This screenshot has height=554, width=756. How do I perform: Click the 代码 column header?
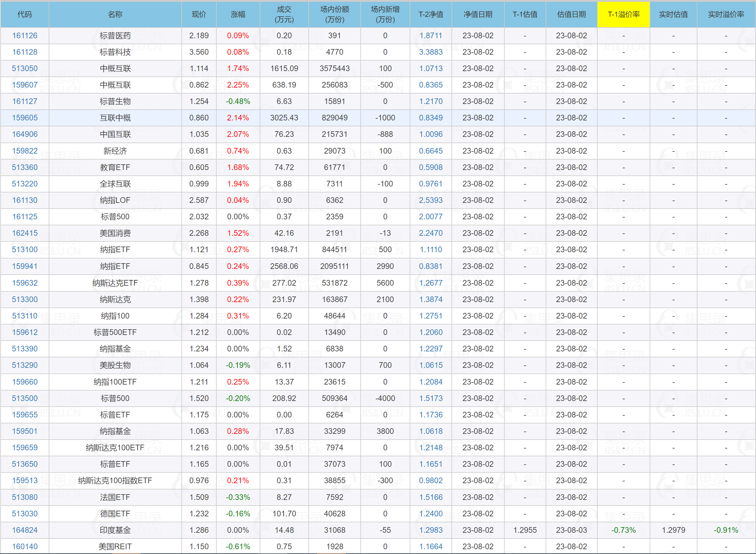click(x=25, y=14)
